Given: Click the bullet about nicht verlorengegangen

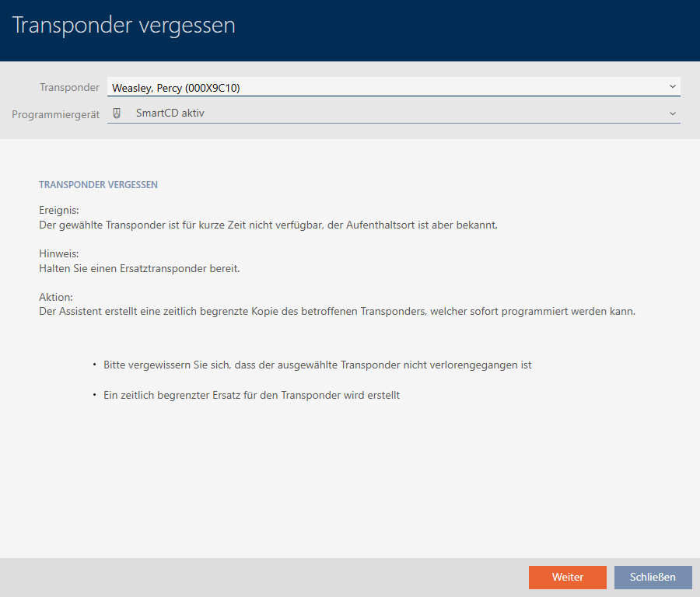Looking at the screenshot, I should 317,365.
